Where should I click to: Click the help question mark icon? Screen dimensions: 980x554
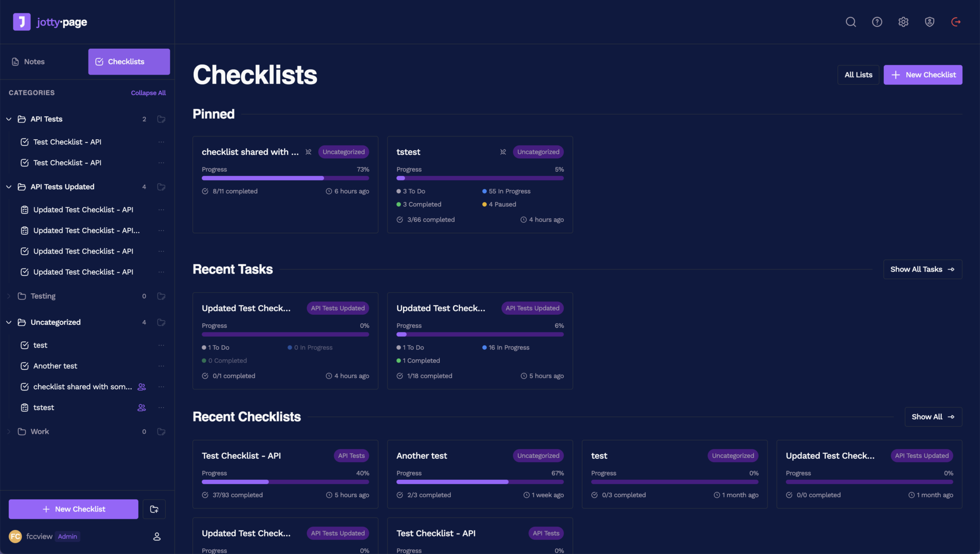coord(877,22)
